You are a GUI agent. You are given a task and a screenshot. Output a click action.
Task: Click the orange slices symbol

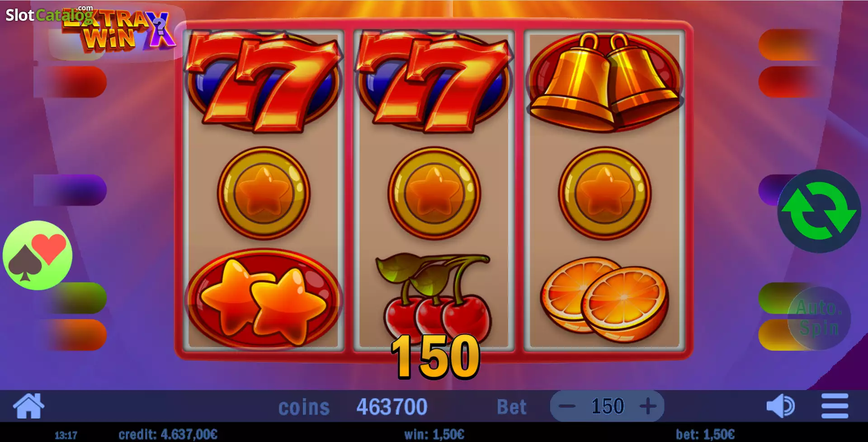[605, 299]
